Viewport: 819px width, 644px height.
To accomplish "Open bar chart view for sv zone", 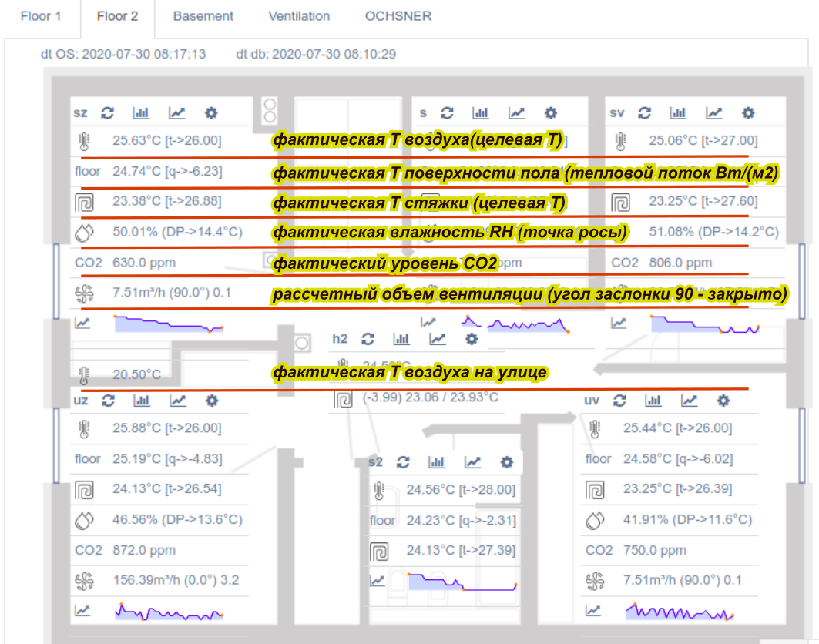I will [678, 112].
